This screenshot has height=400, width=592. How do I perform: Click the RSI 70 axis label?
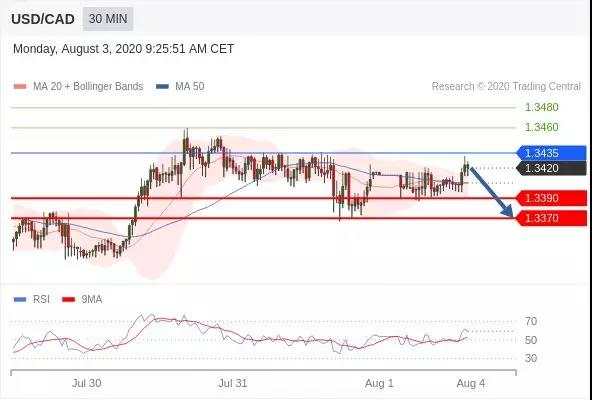point(531,321)
